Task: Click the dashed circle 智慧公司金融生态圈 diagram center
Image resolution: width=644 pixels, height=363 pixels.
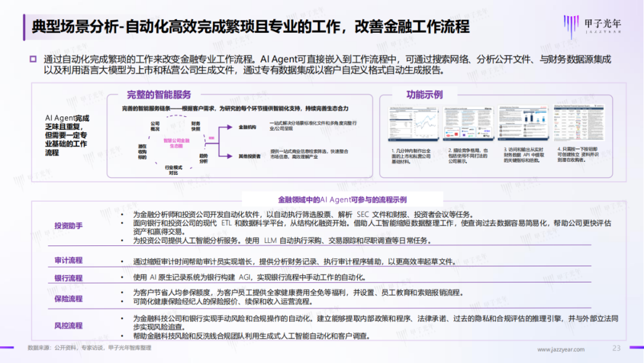Action: point(176,143)
